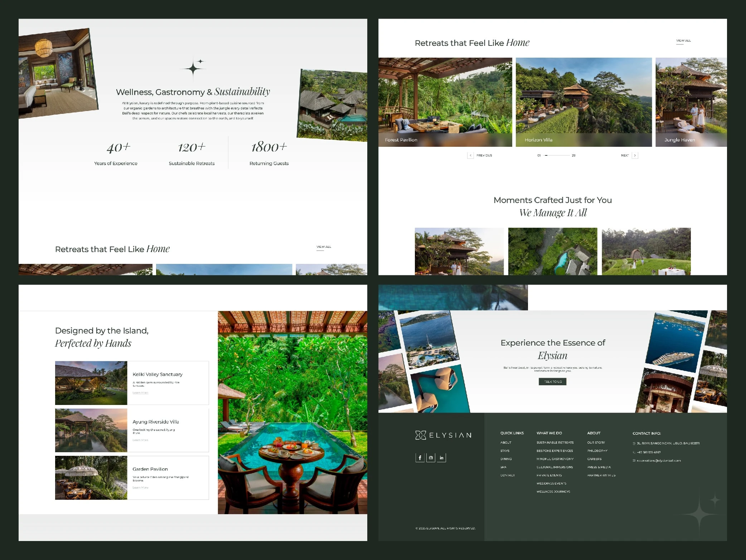Viewport: 746px width, 560px height.
Task: Open Mindful Gastronomy footer link
Action: (555, 459)
